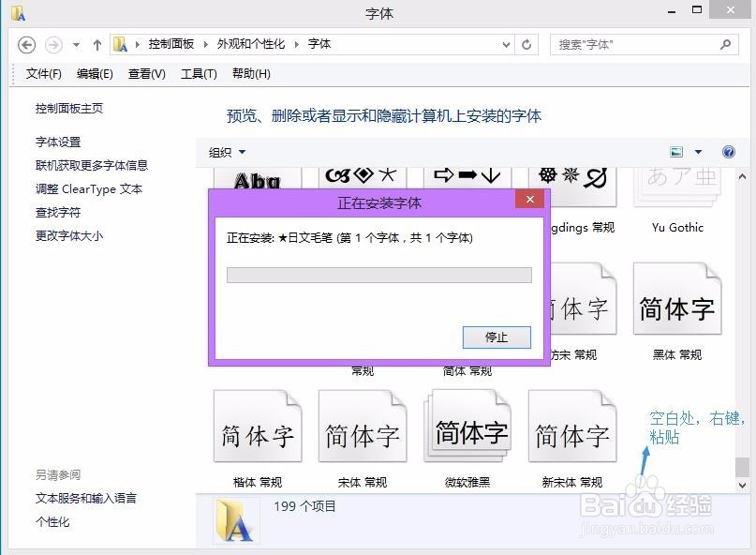
Task: Click the fonts folder icon in address bar
Action: [x=121, y=44]
